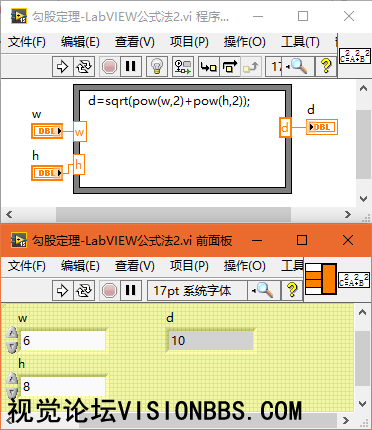
Task: Click Run Continuously in block diagram toolbar
Action: click(83, 67)
